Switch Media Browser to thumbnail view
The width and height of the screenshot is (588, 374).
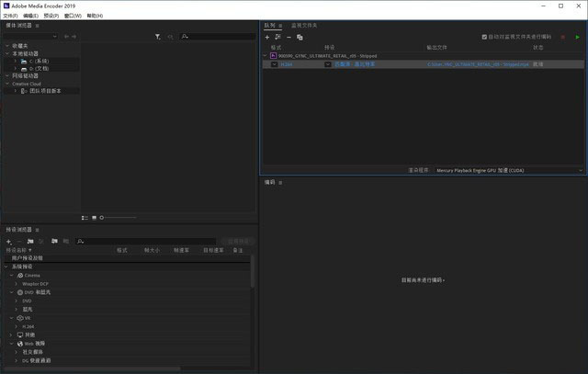click(94, 218)
